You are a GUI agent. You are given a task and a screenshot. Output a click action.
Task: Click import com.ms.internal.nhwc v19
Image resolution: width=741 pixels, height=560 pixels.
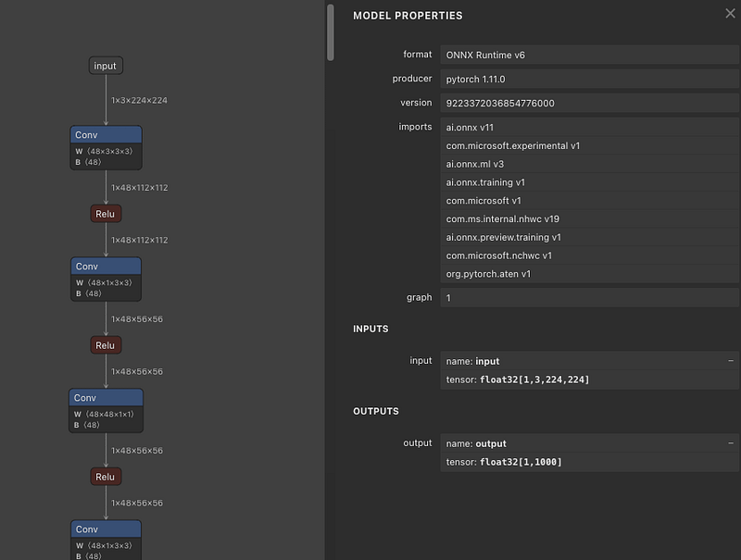coord(589,219)
